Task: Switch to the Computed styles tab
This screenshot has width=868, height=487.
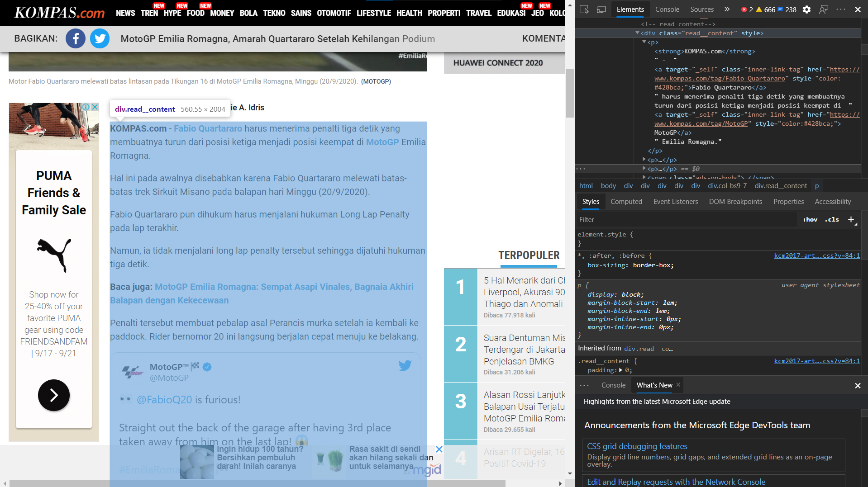Action: 626,202
